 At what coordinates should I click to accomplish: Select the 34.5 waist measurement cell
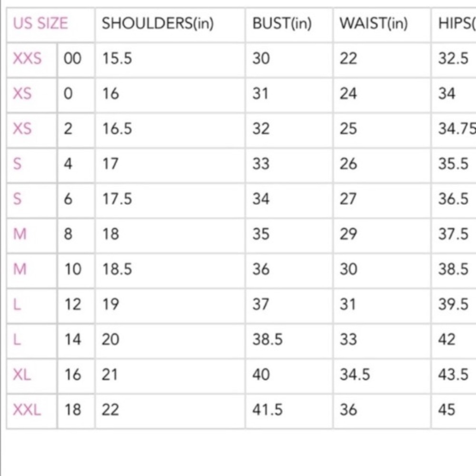click(x=355, y=375)
